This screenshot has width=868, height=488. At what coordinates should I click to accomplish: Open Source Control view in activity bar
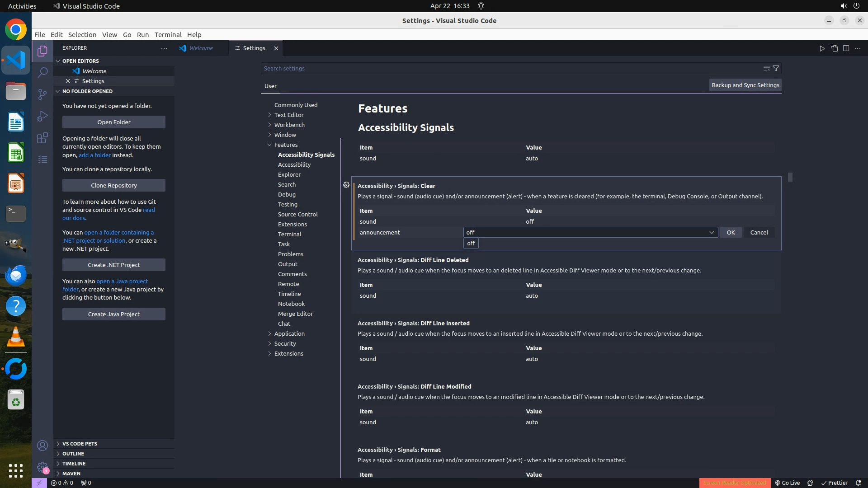[42, 94]
